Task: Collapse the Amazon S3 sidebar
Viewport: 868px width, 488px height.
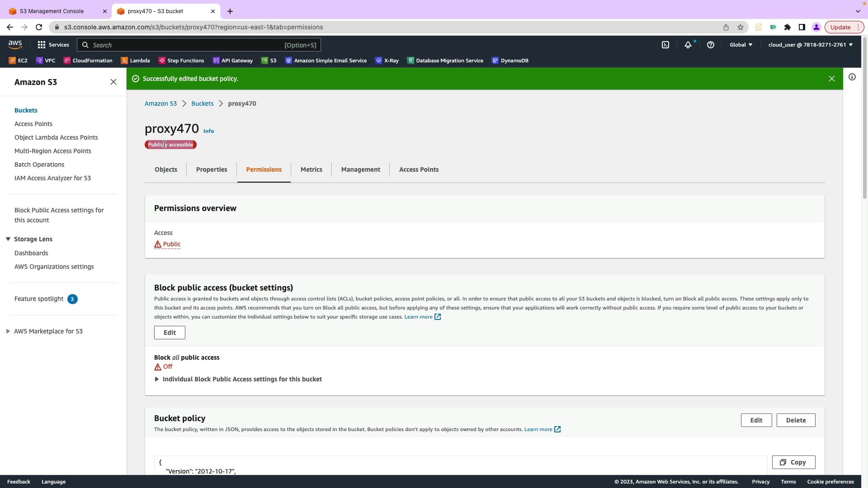Action: [x=113, y=82]
